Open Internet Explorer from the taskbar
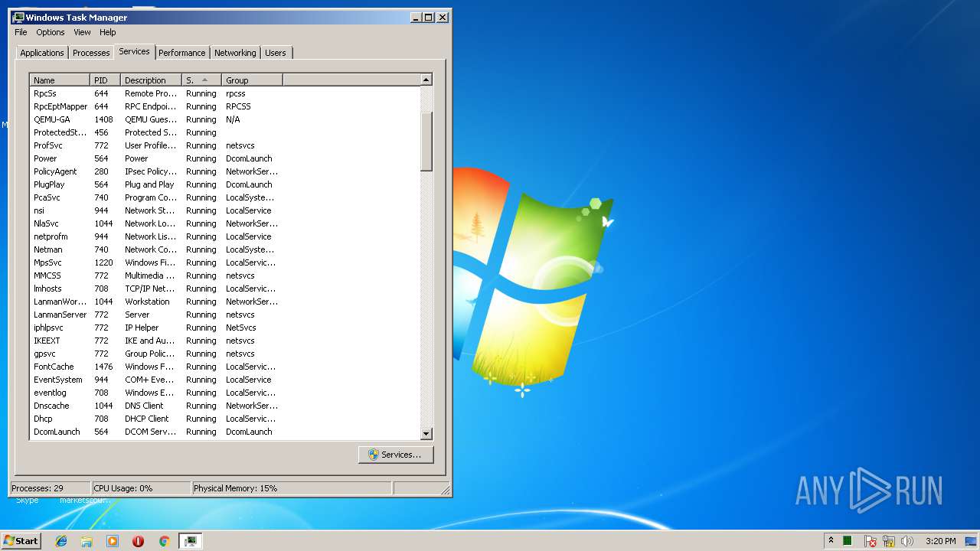 tap(61, 541)
